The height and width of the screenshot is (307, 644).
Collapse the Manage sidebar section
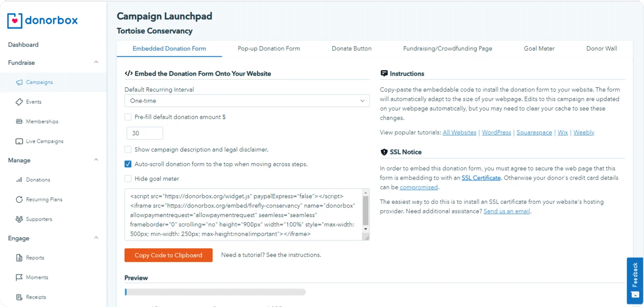(x=95, y=160)
